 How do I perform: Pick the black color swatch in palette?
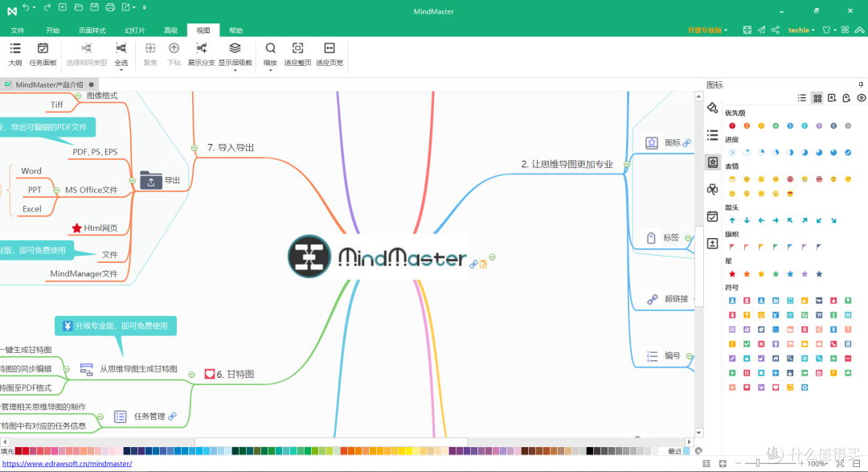pos(590,451)
